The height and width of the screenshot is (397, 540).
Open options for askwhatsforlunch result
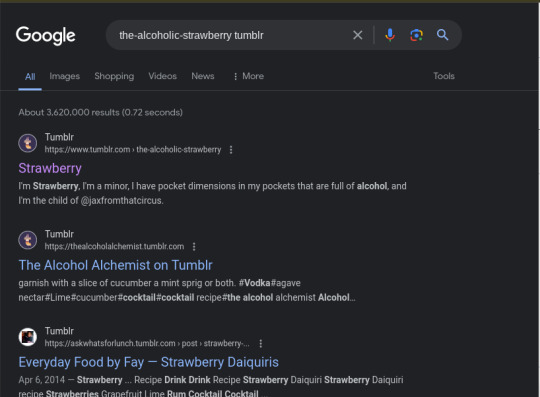(261, 344)
